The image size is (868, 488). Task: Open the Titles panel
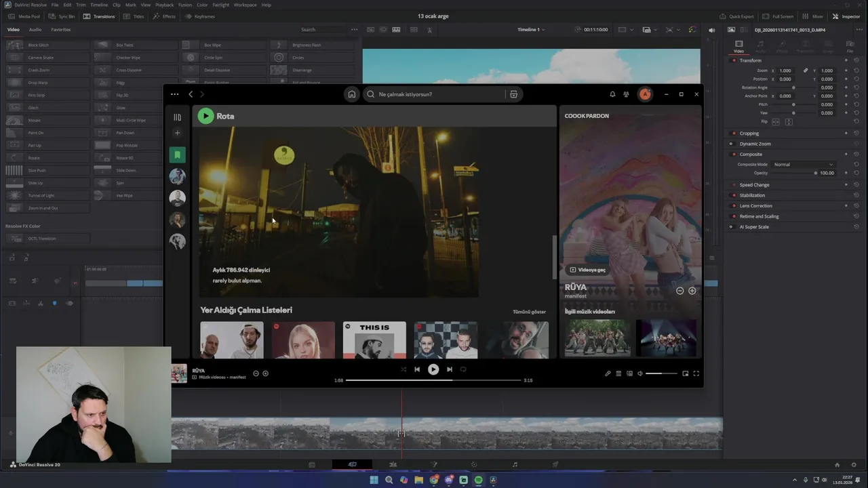tap(134, 16)
